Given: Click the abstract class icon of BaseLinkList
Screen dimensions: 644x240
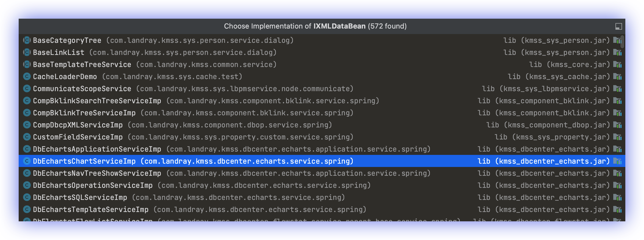Looking at the screenshot, I should [27, 52].
